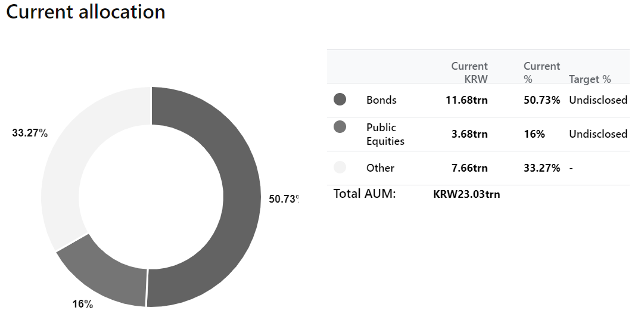Click the Public Equities row label
644x326 pixels.
tap(385, 134)
